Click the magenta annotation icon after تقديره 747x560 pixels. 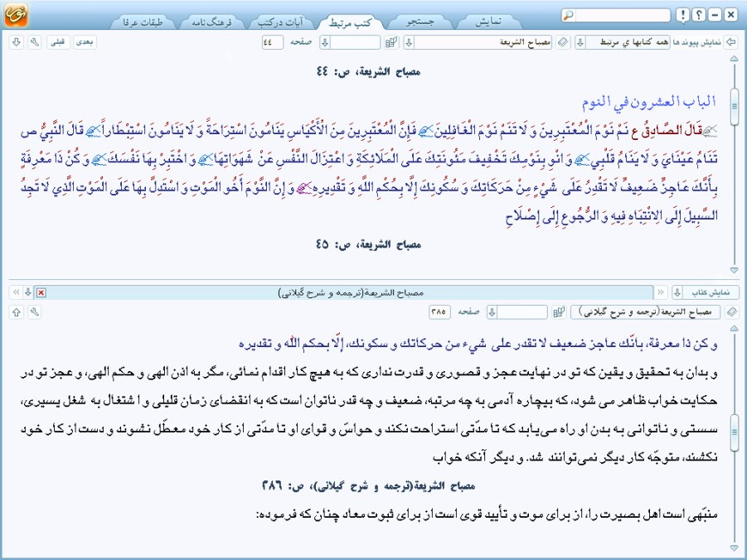(x=303, y=189)
